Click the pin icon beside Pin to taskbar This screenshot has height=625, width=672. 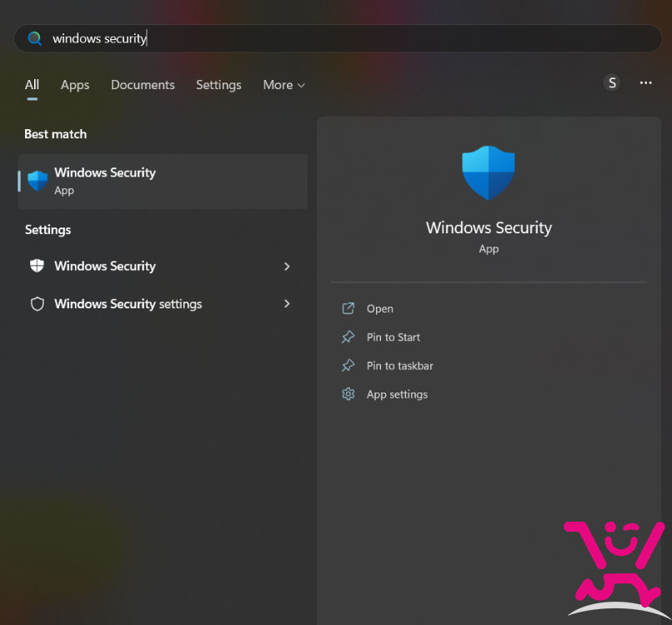(x=348, y=366)
